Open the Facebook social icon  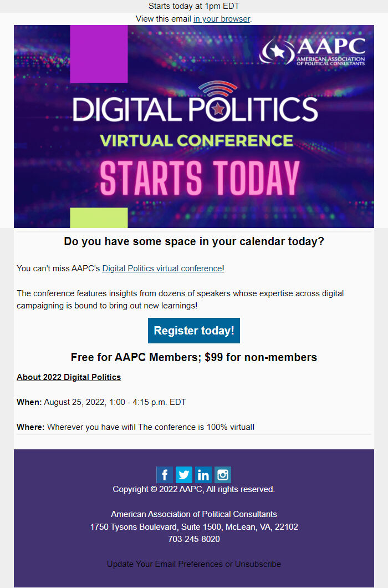pyautogui.click(x=165, y=475)
